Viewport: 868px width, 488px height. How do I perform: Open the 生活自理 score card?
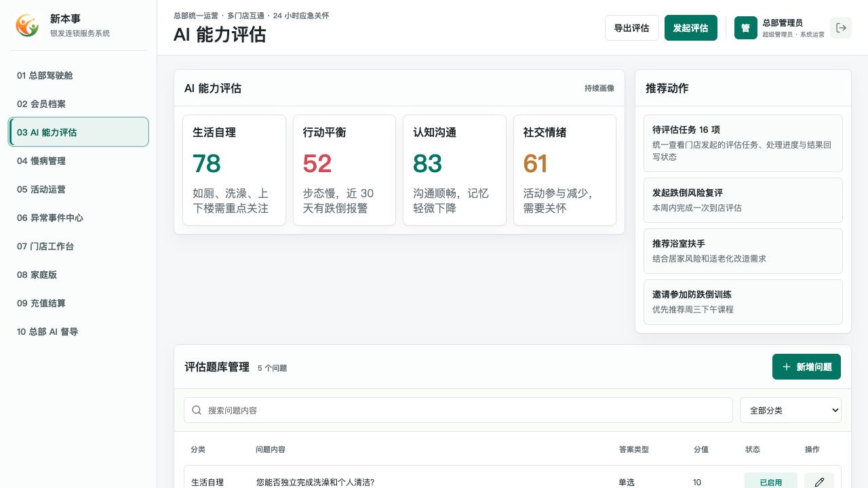click(x=234, y=170)
